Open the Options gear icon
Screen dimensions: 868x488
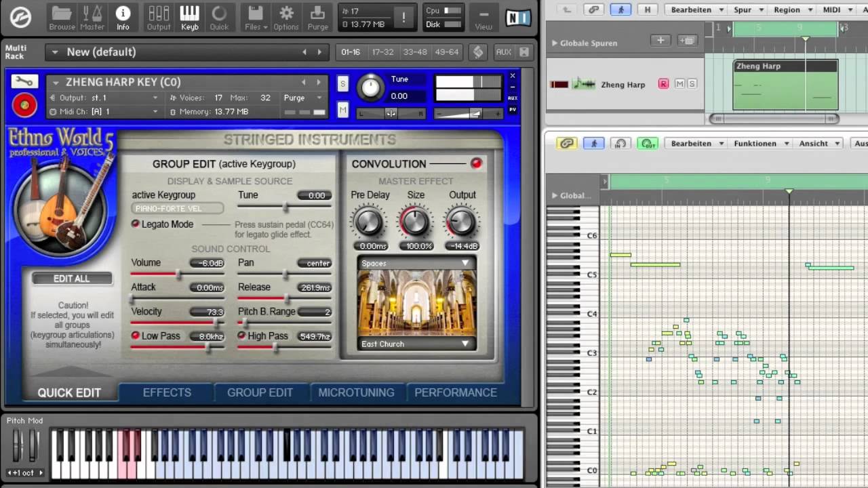(286, 17)
